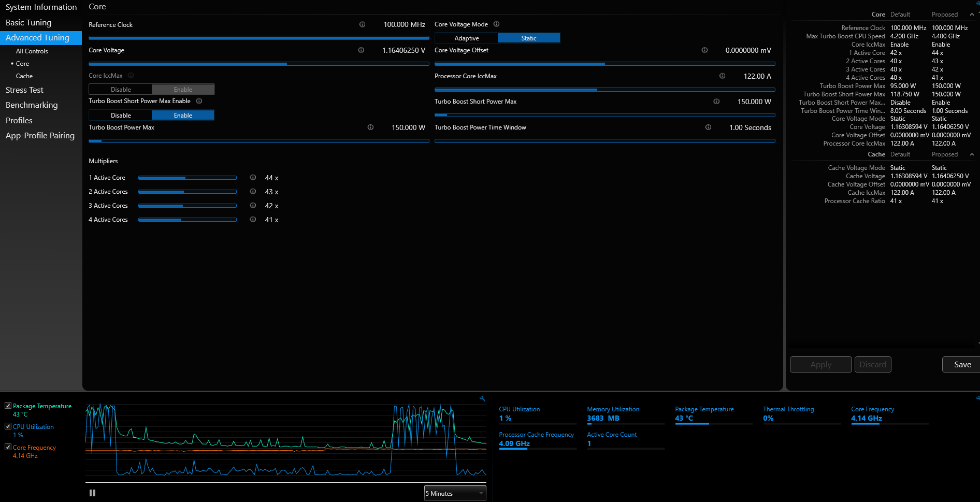Viewport: 980px width, 502px height.
Task: Click the Discard button
Action: (x=873, y=364)
